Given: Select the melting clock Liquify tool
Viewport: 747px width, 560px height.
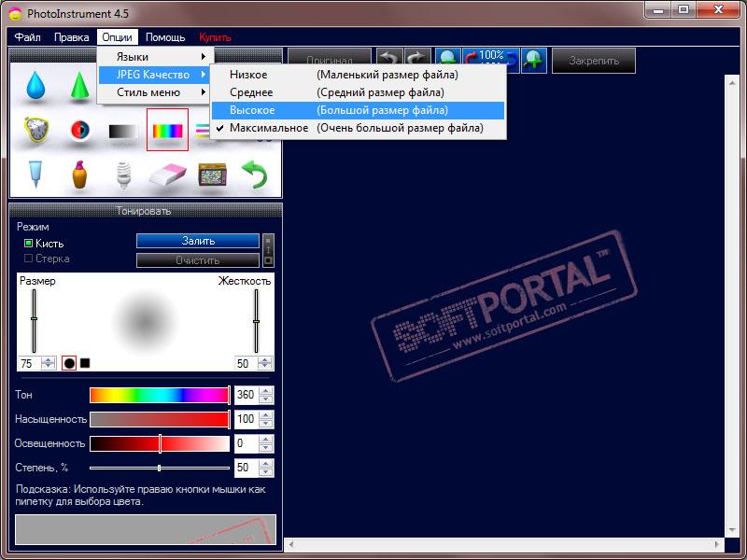Looking at the screenshot, I should [36, 130].
